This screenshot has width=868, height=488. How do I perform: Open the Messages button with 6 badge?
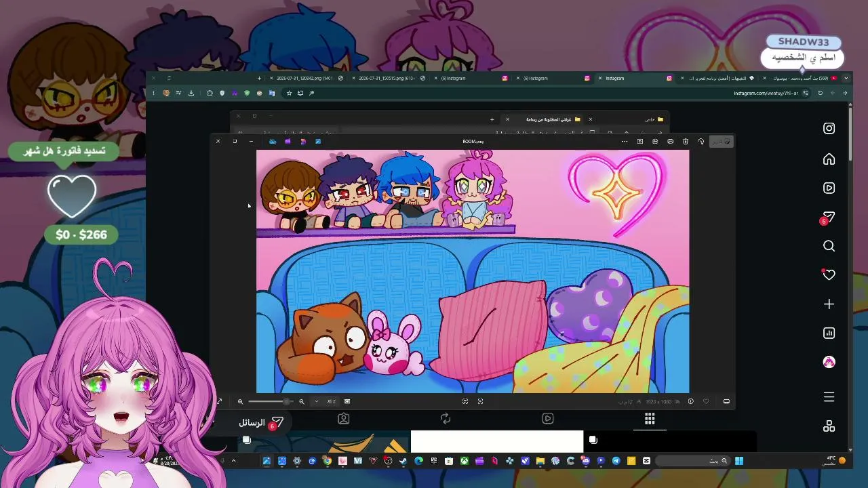pyautogui.click(x=260, y=423)
